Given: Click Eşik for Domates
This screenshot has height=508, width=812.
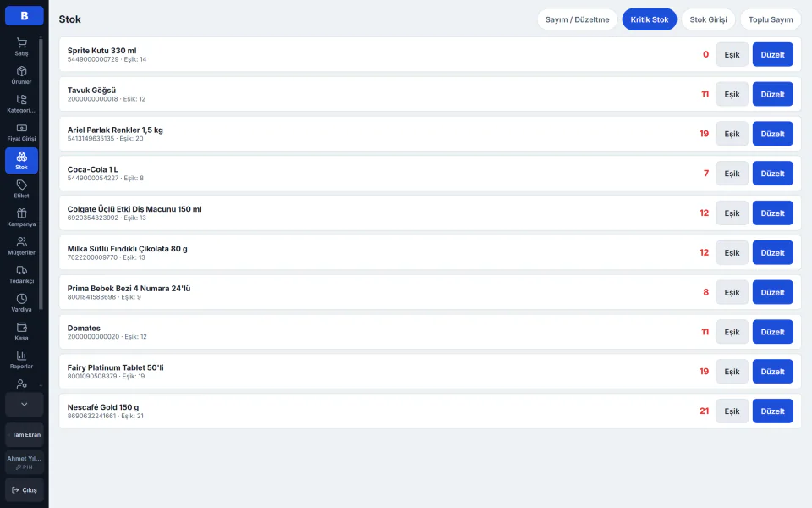Looking at the screenshot, I should click(x=732, y=332).
